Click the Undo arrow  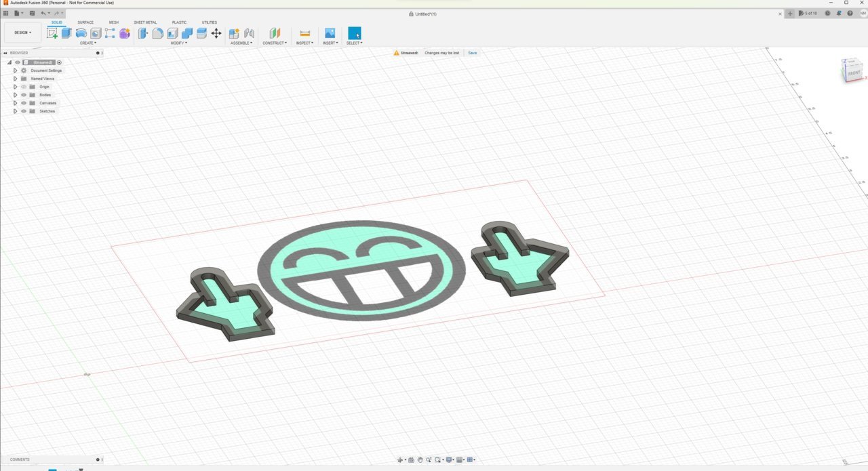tap(43, 13)
